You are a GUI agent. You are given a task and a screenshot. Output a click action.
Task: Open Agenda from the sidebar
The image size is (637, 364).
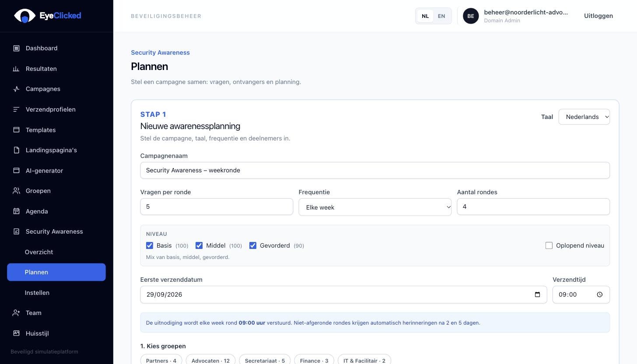tap(56, 211)
